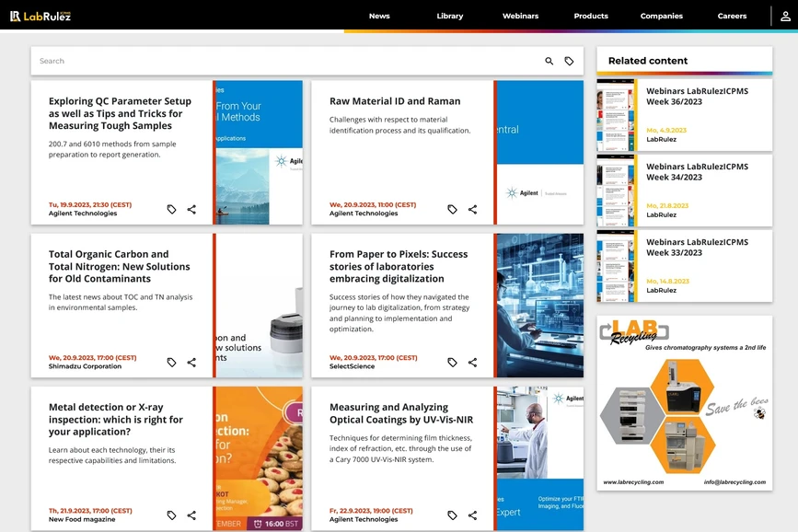Open Webinars LabRulezICPMS Week 36/2023
798x532 pixels.
click(698, 97)
